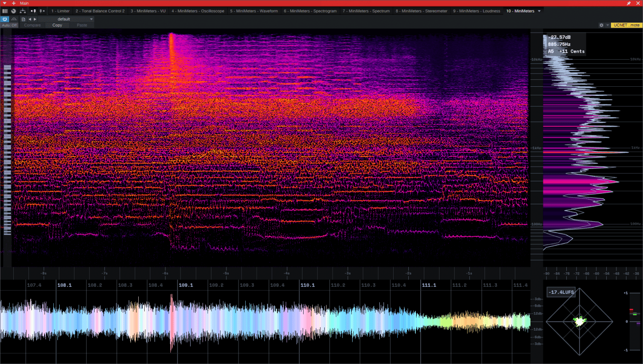Open the mixer channel view icon

5,11
